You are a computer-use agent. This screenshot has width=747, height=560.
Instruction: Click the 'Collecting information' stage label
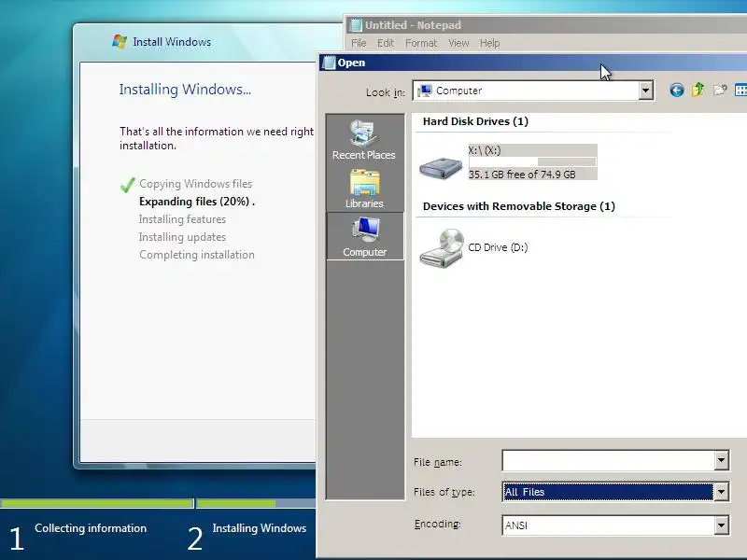(x=91, y=528)
